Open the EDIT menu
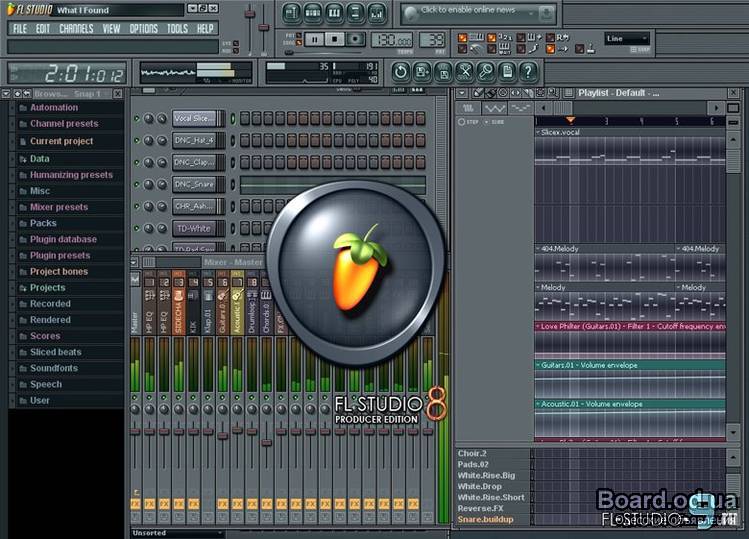Screen dimensions: 749x539 tap(43, 29)
